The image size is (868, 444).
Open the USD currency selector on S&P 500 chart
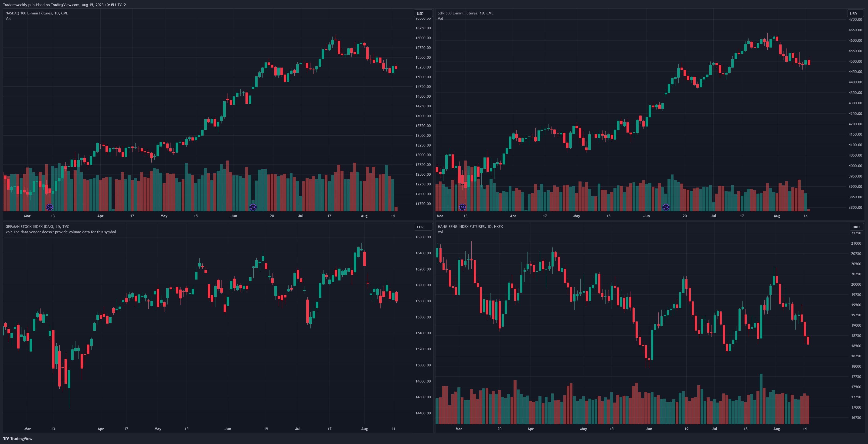click(x=855, y=14)
